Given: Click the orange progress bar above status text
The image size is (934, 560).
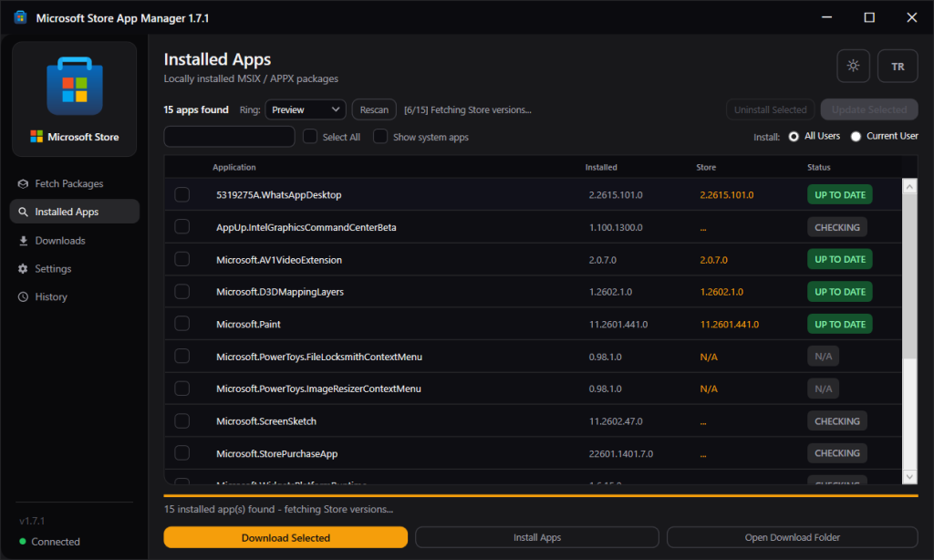Looking at the screenshot, I should click(x=540, y=495).
